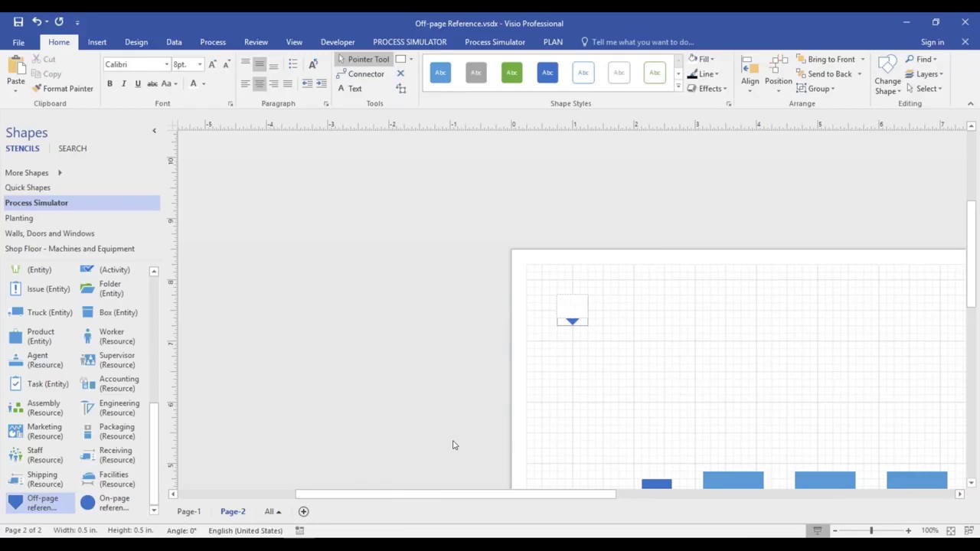Apply the green Abc shape style

point(511,73)
